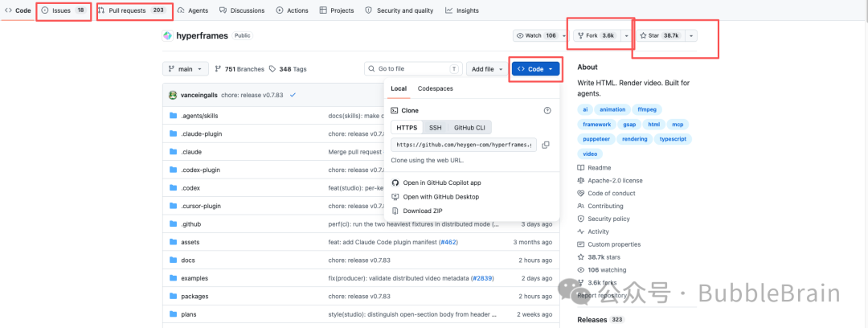Select the HTTPS clone option
Image resolution: width=868 pixels, height=328 pixels.
[x=407, y=128]
